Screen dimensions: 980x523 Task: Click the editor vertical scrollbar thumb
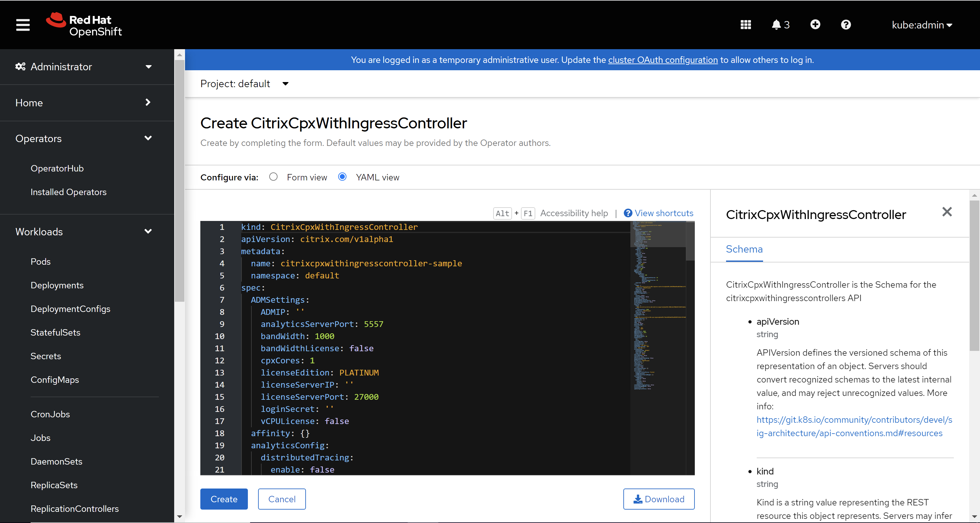690,240
